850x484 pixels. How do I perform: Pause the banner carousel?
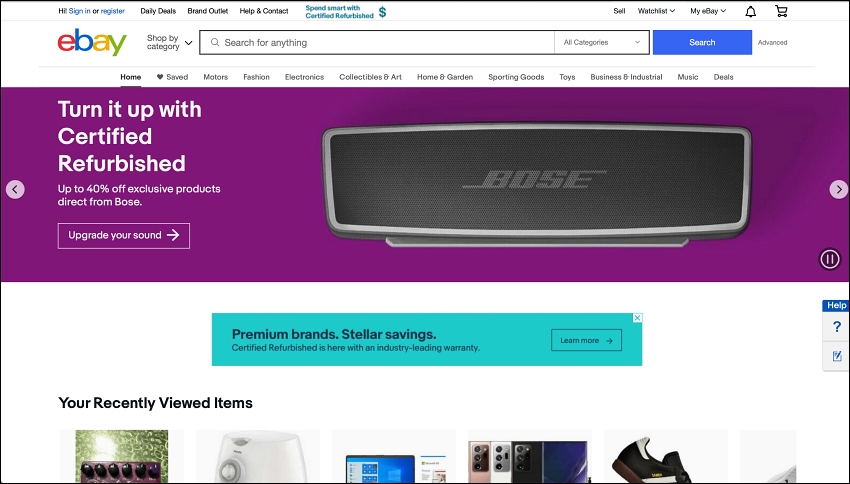829,259
